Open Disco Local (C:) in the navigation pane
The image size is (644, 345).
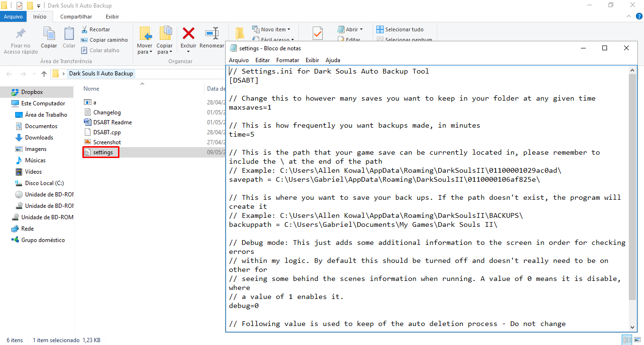44,183
